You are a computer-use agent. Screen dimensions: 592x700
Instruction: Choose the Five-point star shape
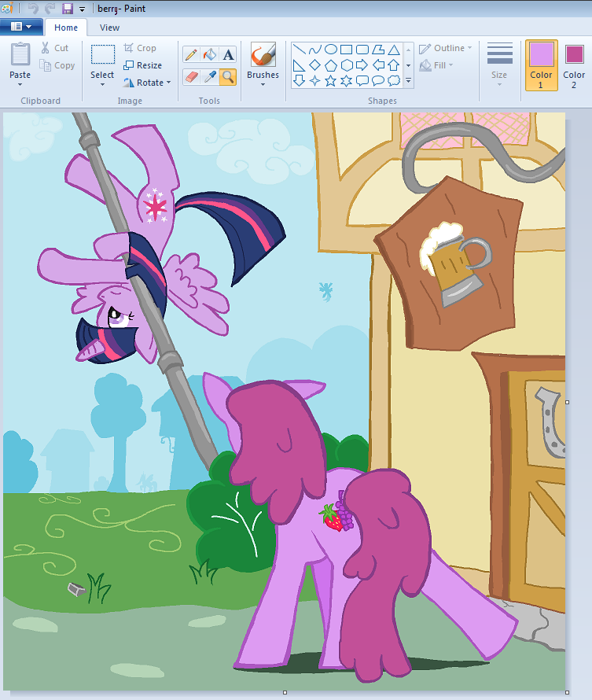(330, 81)
